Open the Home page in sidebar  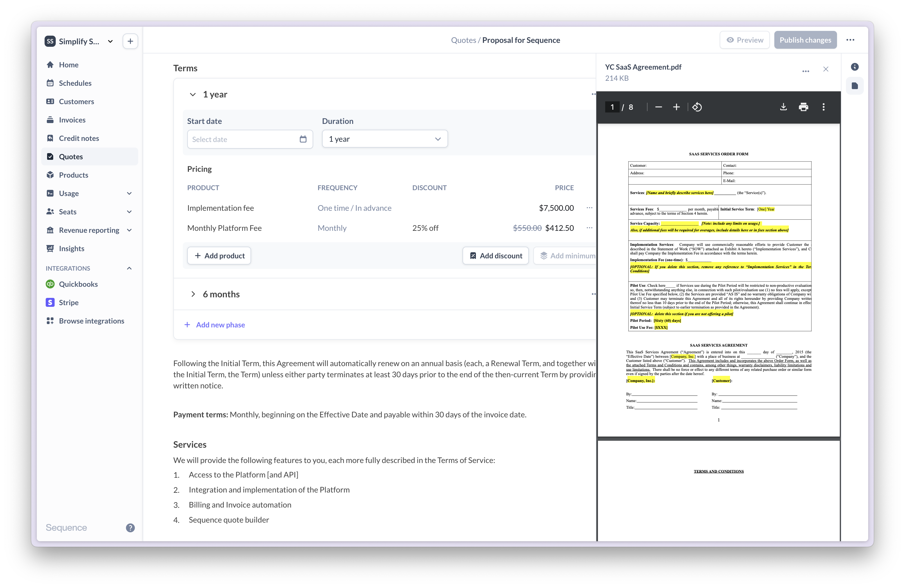coord(89,65)
